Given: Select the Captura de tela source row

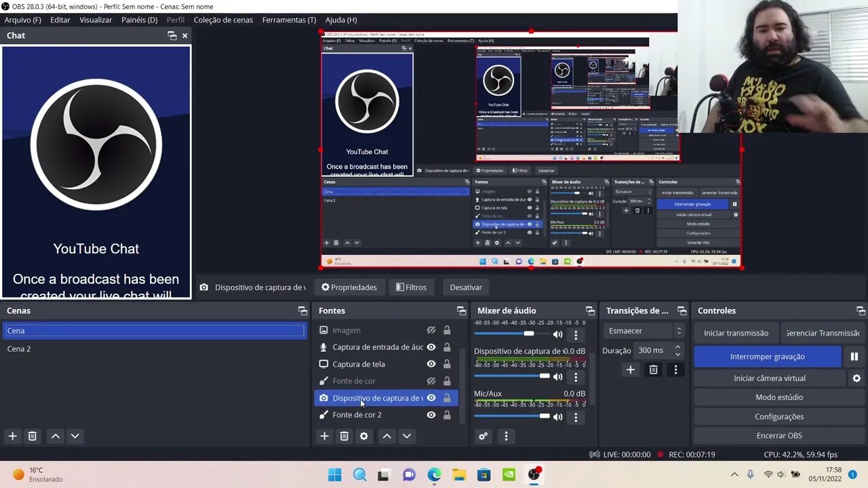Looking at the screenshot, I should 387,364.
